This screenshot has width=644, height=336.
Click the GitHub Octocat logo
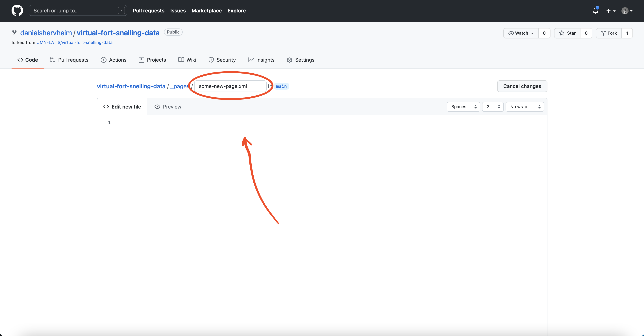[17, 10]
